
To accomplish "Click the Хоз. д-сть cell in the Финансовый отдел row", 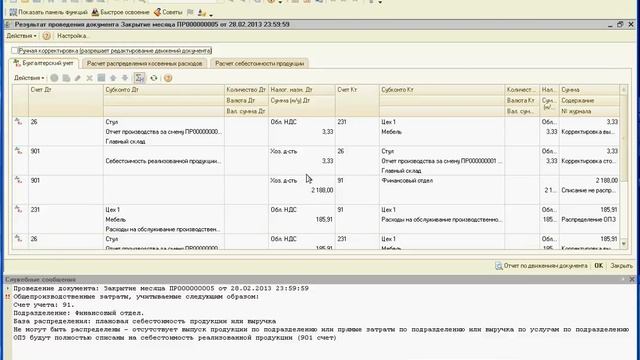I will pos(302,180).
